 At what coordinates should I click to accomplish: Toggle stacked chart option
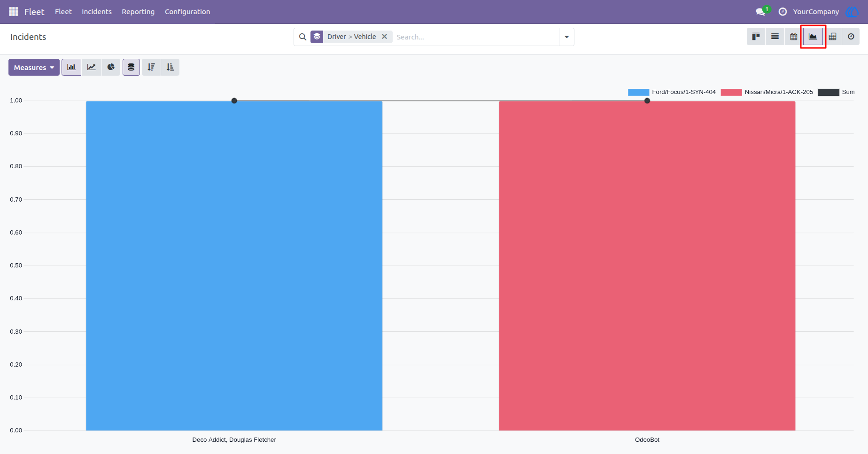click(131, 67)
